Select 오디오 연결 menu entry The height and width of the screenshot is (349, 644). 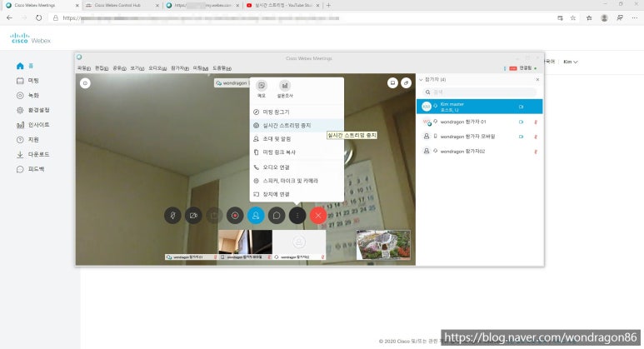pos(297,167)
